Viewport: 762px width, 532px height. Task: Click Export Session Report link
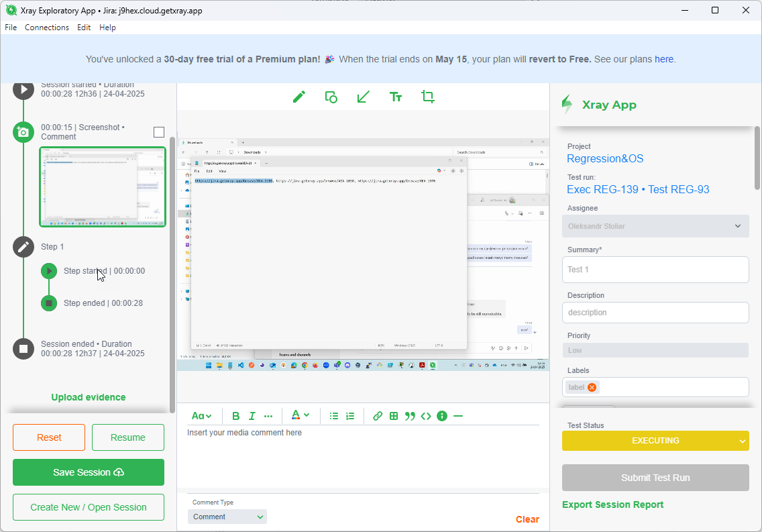(x=612, y=504)
